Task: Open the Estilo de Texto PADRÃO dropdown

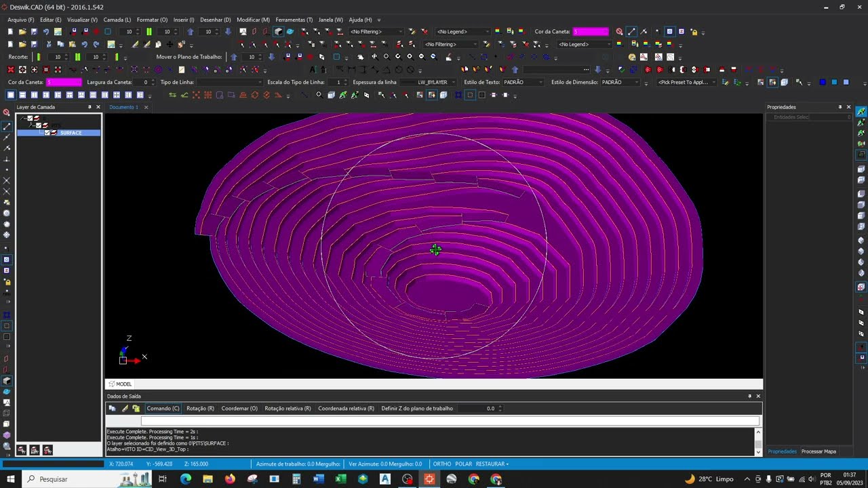Action: tap(523, 82)
